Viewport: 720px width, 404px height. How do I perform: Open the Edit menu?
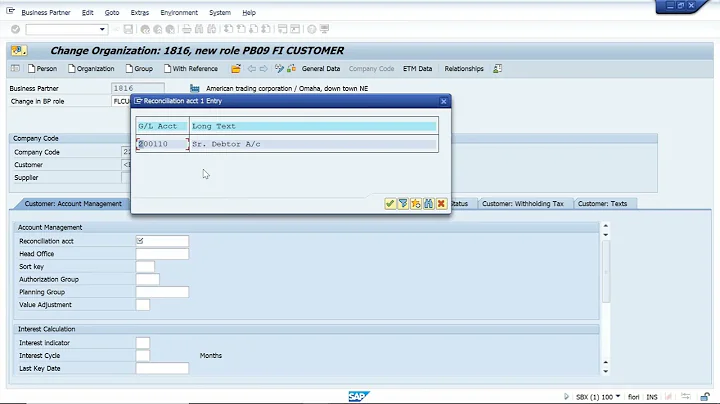point(88,12)
